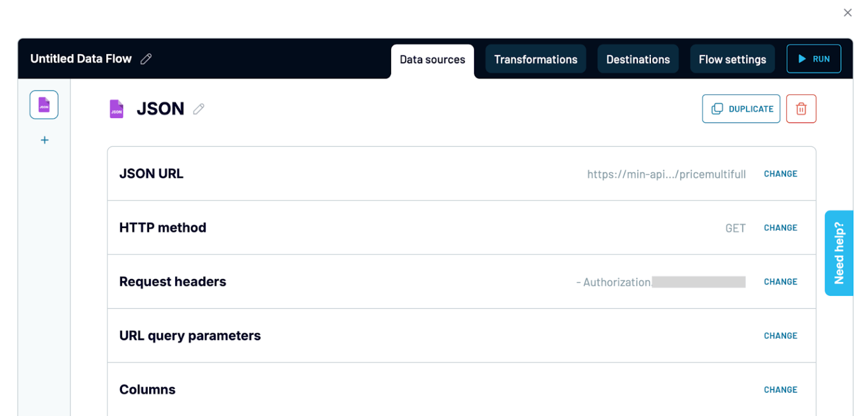Change the Request headers
Viewport: 868px width, 416px height.
[x=780, y=282]
